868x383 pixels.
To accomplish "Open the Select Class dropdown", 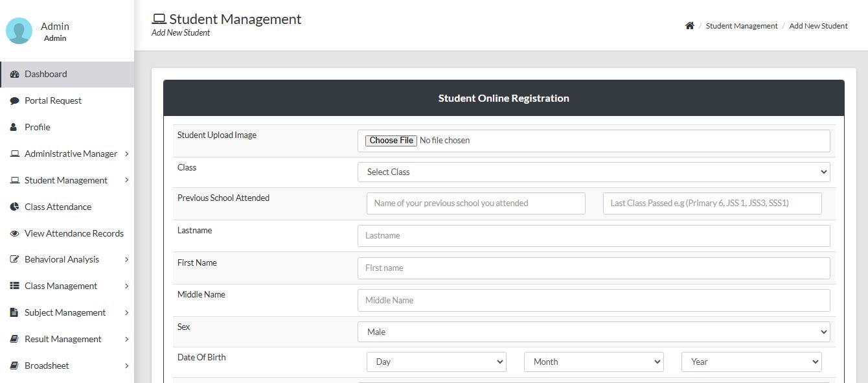I will pyautogui.click(x=593, y=172).
